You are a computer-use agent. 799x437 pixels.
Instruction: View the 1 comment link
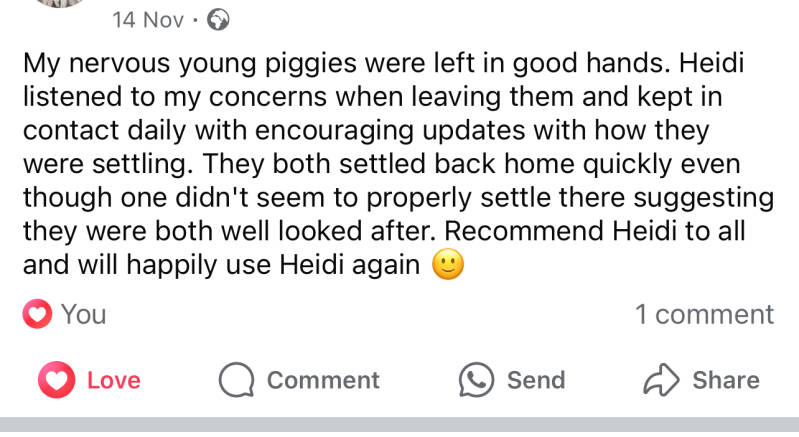tap(704, 315)
